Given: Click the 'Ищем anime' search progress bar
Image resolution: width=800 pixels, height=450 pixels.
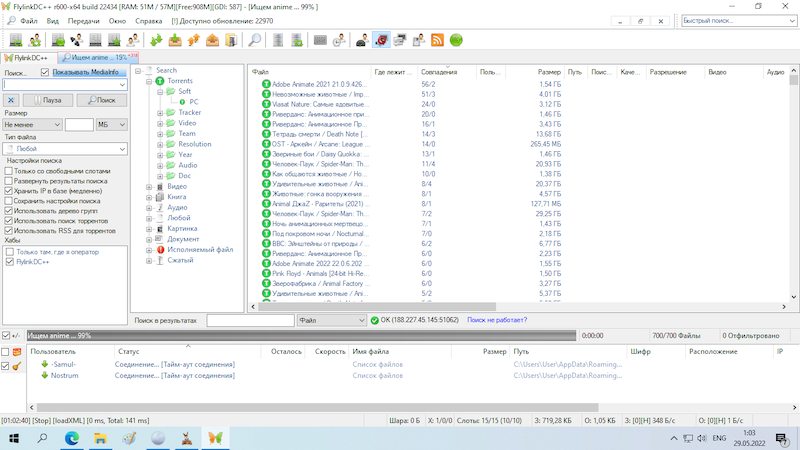Looking at the screenshot, I should [298, 336].
